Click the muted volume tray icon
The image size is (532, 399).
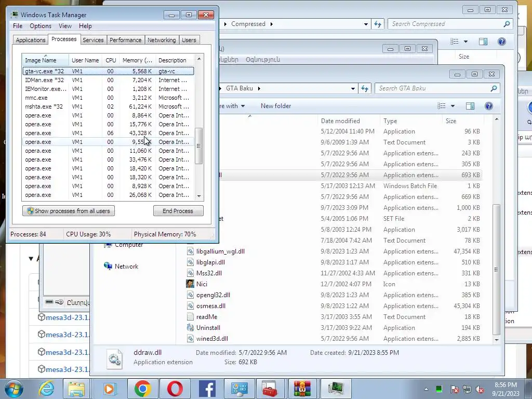pos(480,389)
